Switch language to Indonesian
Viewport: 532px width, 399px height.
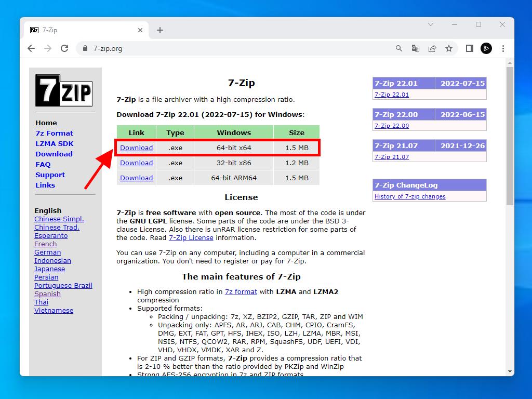click(52, 261)
